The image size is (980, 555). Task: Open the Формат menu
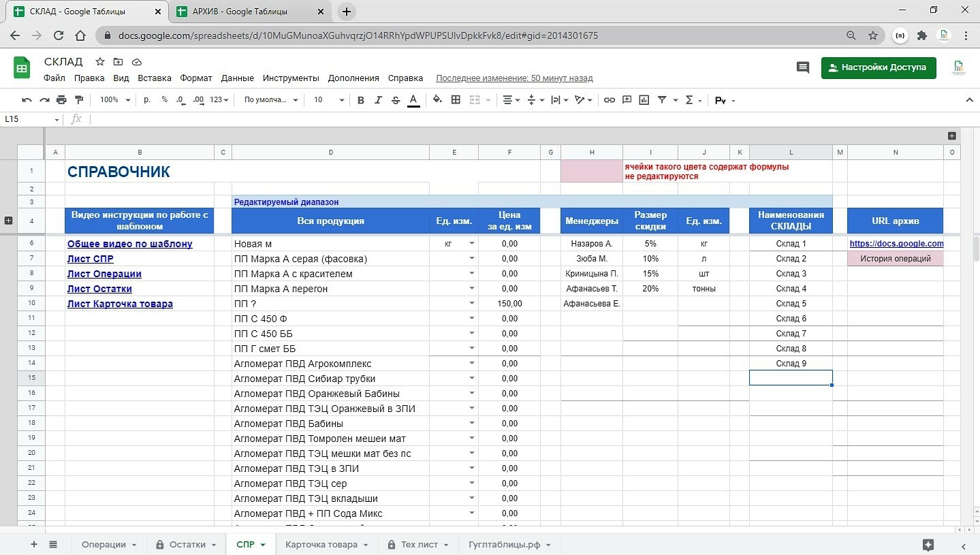196,78
